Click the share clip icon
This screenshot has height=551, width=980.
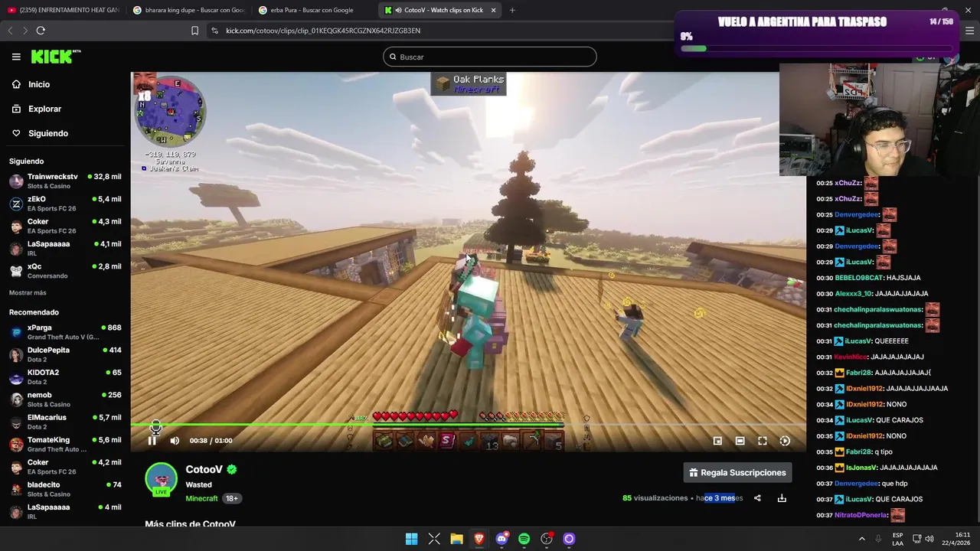(x=757, y=498)
